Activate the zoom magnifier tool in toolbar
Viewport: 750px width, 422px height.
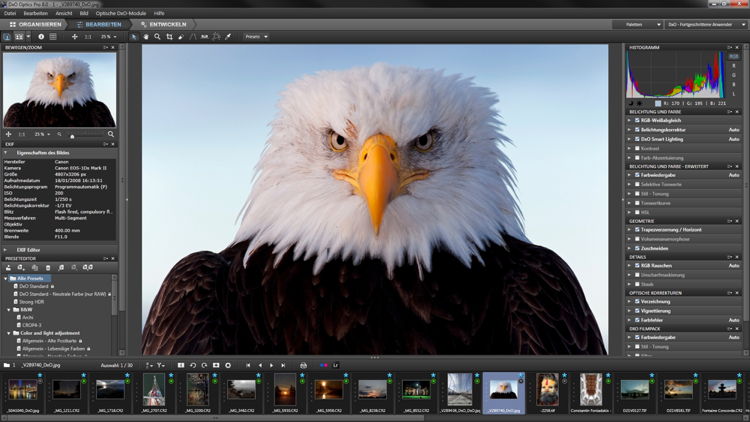(x=157, y=37)
